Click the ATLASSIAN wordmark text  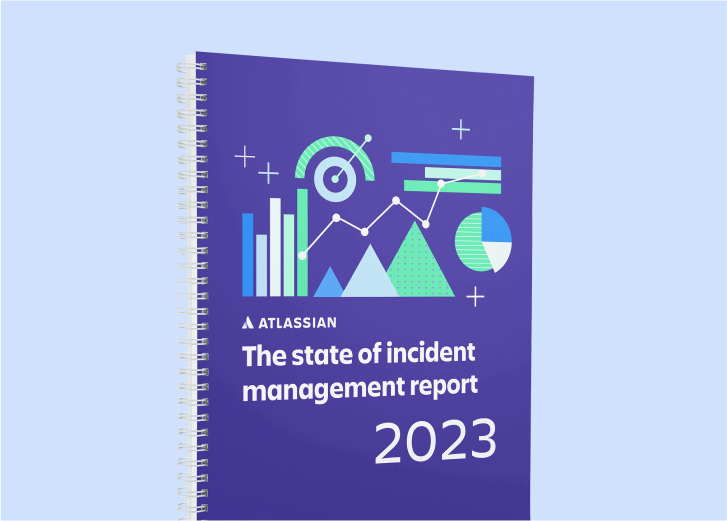coord(298,322)
